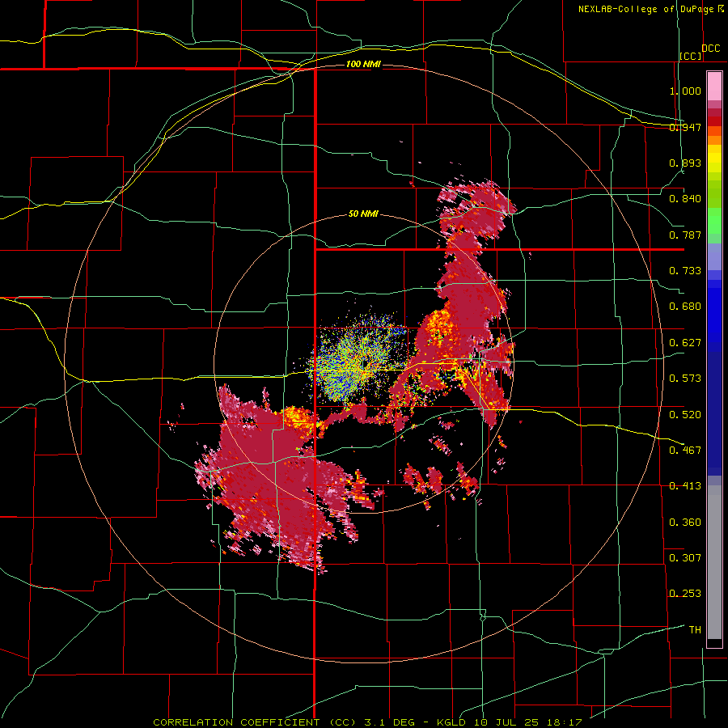Click the 0.307 scale value
Screen dimensions: 728x728
pyautogui.click(x=685, y=557)
